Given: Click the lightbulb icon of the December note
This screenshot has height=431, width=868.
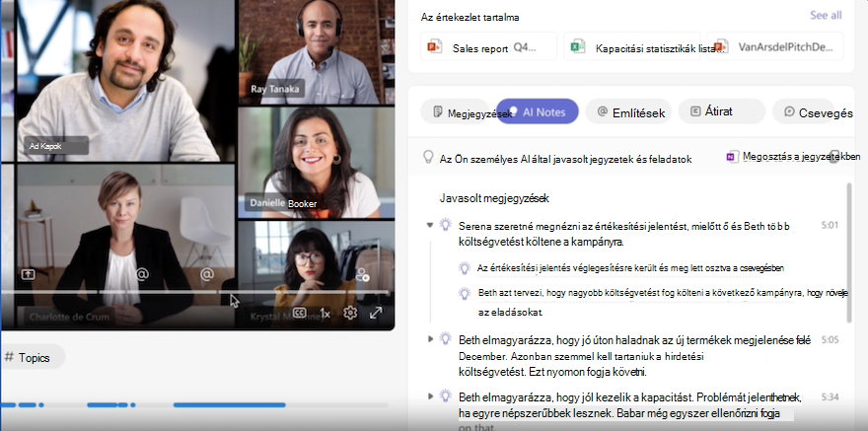Looking at the screenshot, I should [445, 338].
